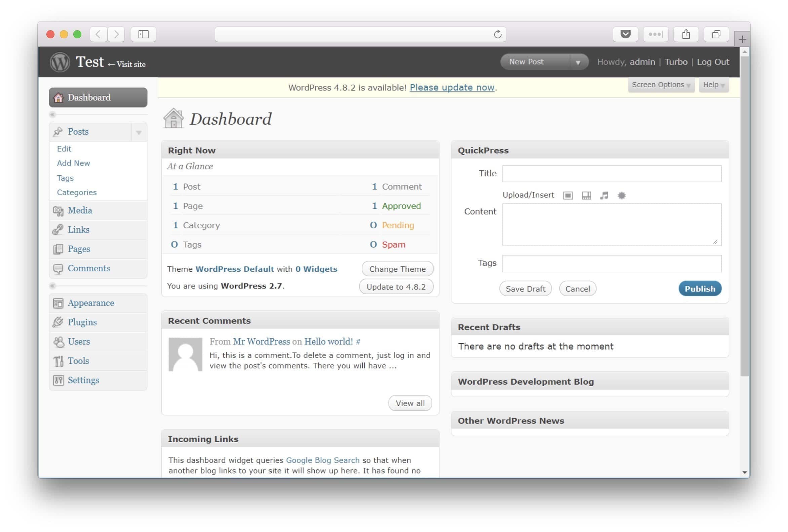Select Categories under the Posts menu
The width and height of the screenshot is (788, 532).
(x=77, y=192)
